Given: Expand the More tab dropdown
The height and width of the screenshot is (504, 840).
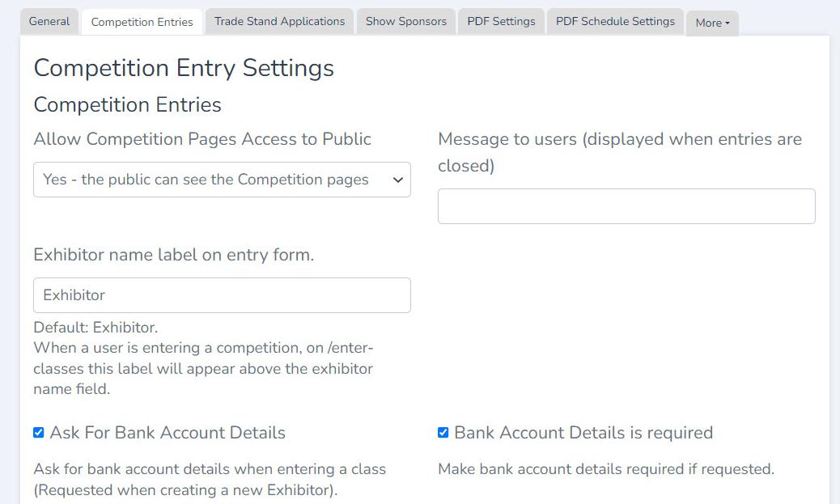Looking at the screenshot, I should (712, 23).
